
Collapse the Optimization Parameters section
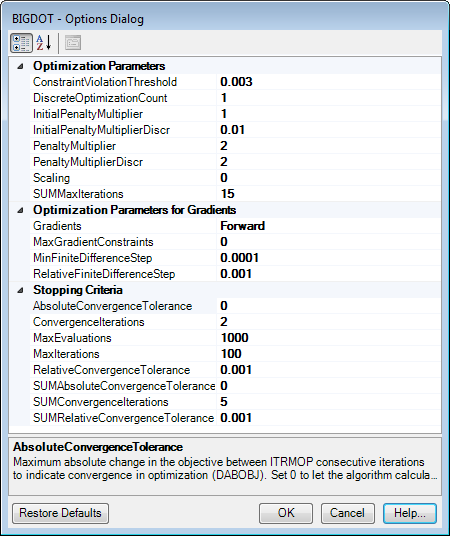point(21,66)
